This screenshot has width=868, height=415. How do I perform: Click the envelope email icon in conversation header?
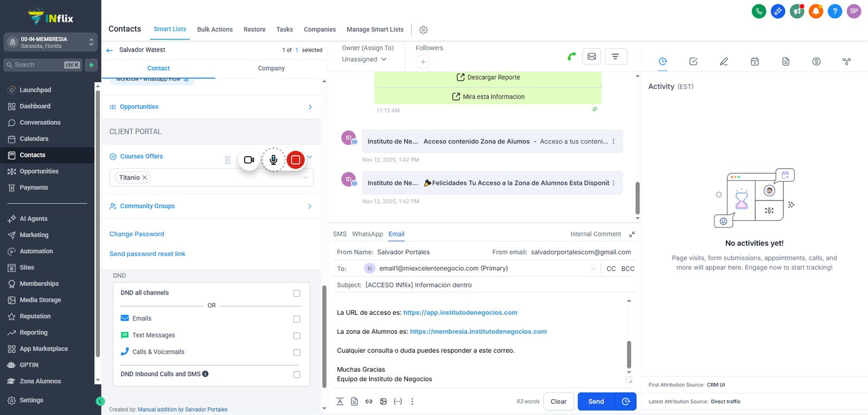pos(592,56)
